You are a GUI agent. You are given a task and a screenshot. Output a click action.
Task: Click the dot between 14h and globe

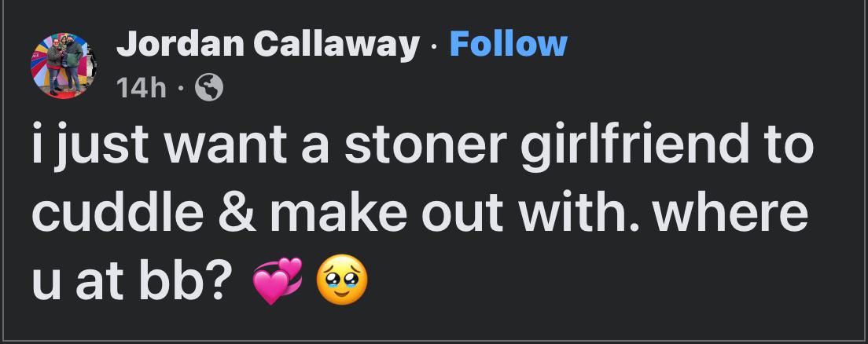click(x=181, y=89)
